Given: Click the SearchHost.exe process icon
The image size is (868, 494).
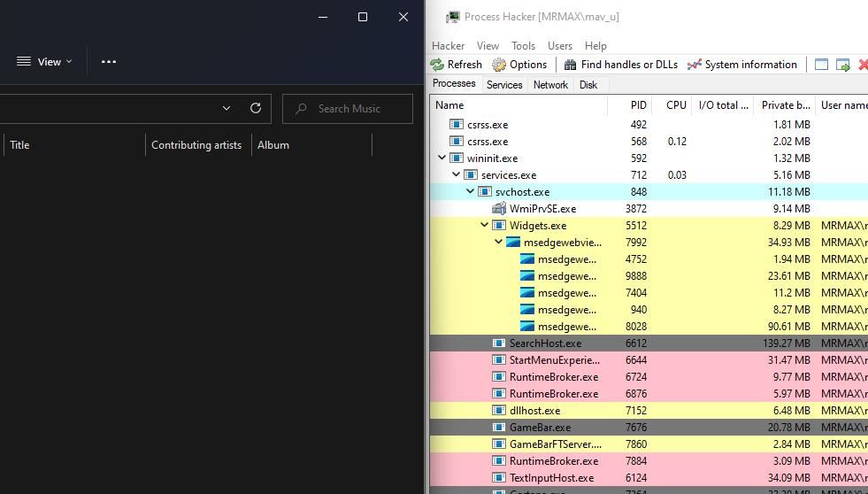Looking at the screenshot, I should point(499,343).
